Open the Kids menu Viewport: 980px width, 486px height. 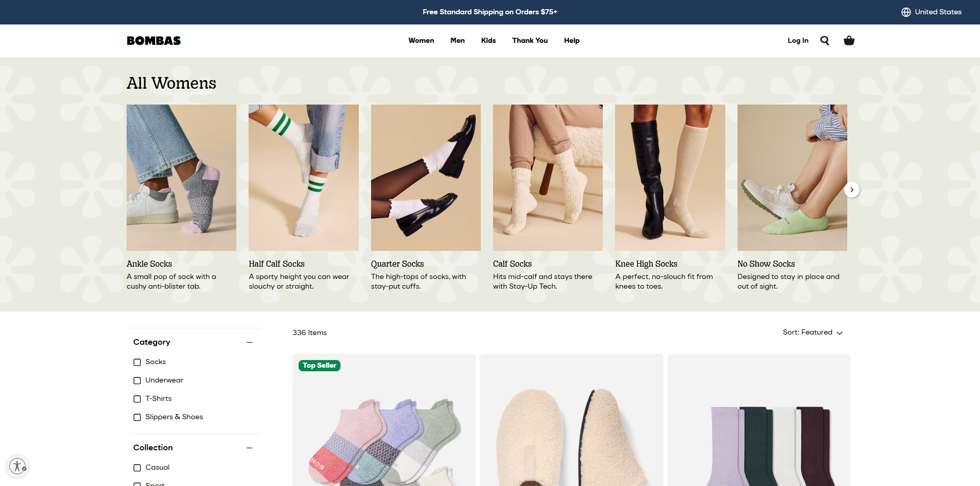pos(488,41)
